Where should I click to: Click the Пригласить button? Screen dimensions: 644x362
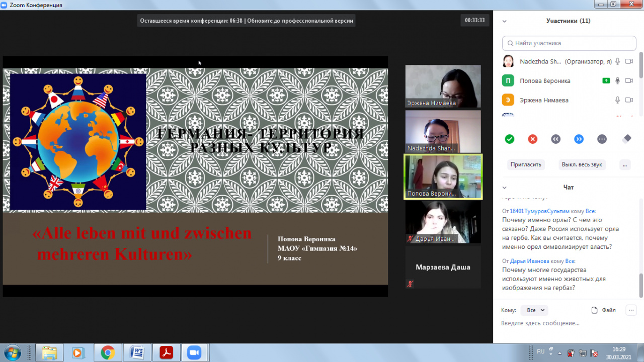click(x=526, y=164)
